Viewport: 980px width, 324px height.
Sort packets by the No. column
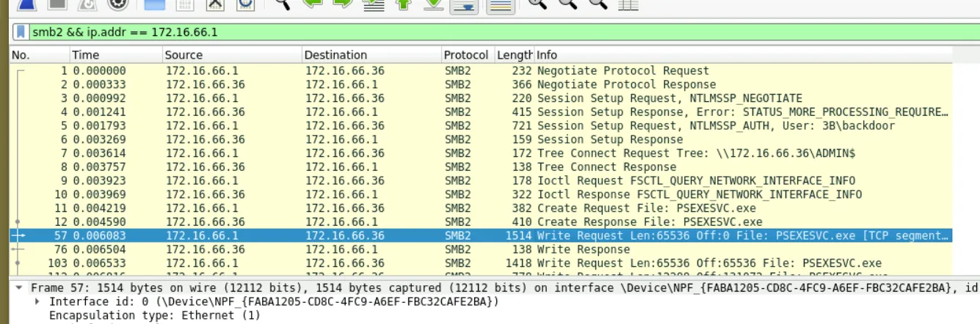point(40,55)
